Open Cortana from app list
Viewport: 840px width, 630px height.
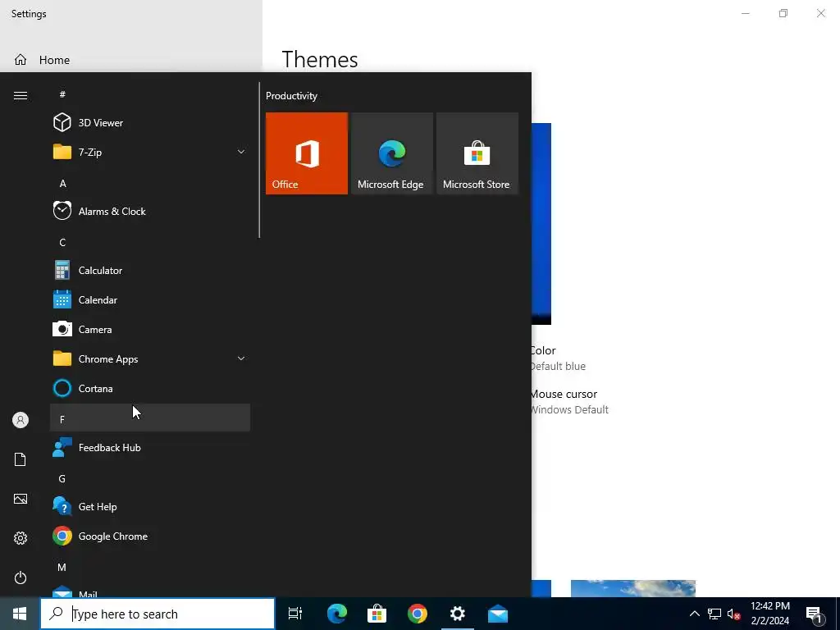click(x=150, y=388)
